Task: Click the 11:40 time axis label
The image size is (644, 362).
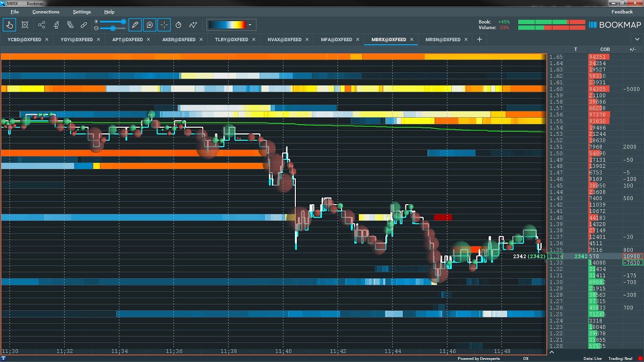Action: 283,351
